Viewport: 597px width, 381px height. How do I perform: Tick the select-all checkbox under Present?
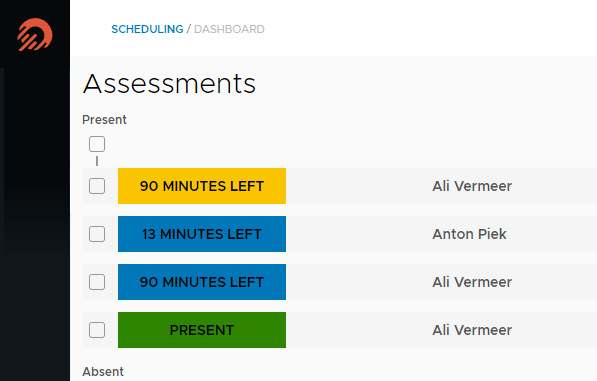[x=97, y=144]
